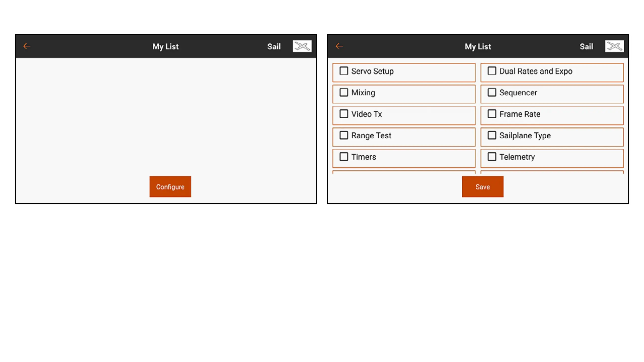Image resolution: width=644 pixels, height=362 pixels.
Task: Click back arrow on left My List screen
Action: click(27, 46)
